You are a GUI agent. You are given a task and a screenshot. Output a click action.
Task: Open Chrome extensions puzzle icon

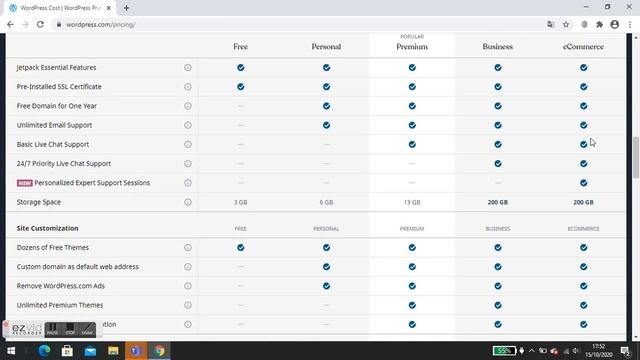pos(599,24)
